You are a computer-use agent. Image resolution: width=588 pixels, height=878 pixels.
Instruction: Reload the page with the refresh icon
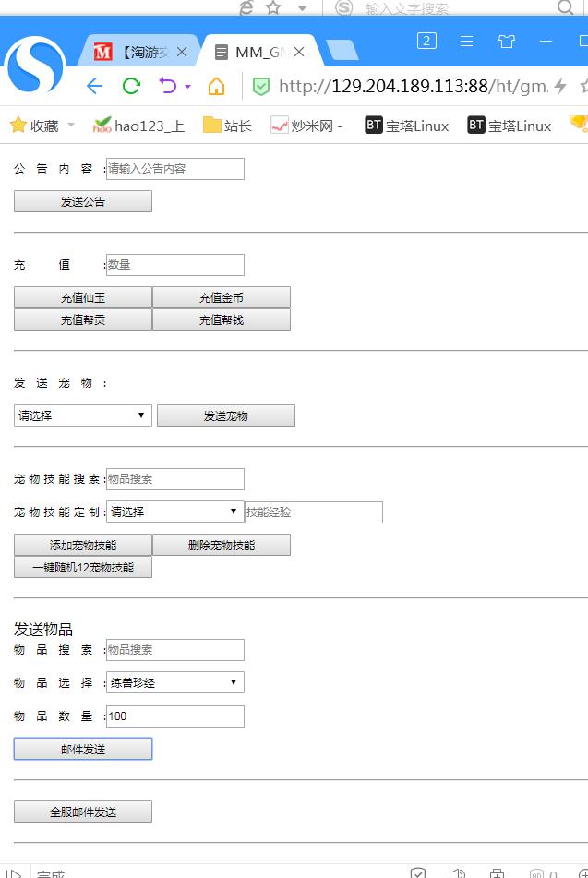pyautogui.click(x=131, y=87)
